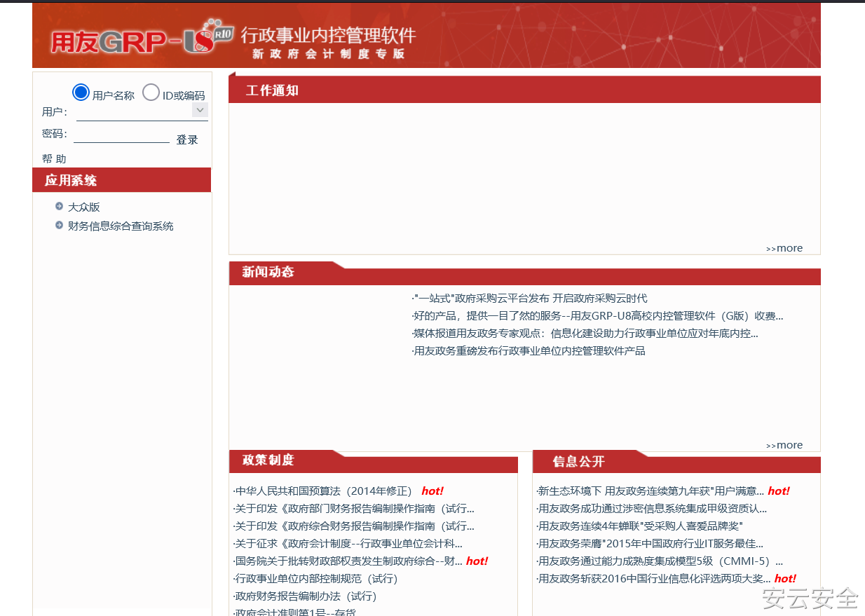Open the 用户 dropdown arrow
The height and width of the screenshot is (616, 865).
(x=200, y=110)
